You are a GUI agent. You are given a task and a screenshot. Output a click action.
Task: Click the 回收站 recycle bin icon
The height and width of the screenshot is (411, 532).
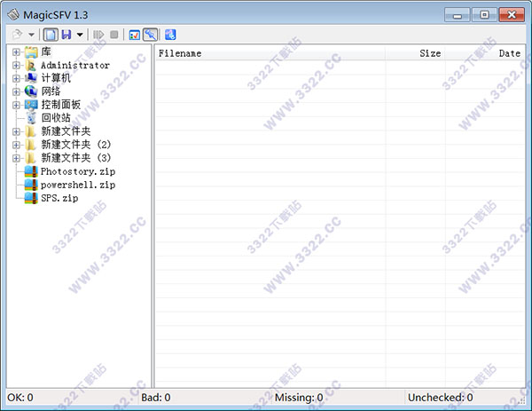[x=31, y=118]
